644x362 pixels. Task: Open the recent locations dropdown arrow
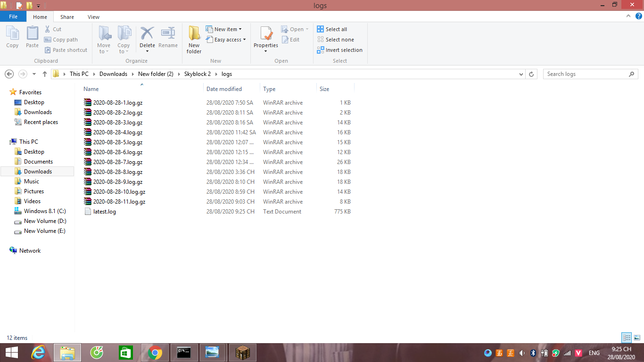tap(34, 74)
